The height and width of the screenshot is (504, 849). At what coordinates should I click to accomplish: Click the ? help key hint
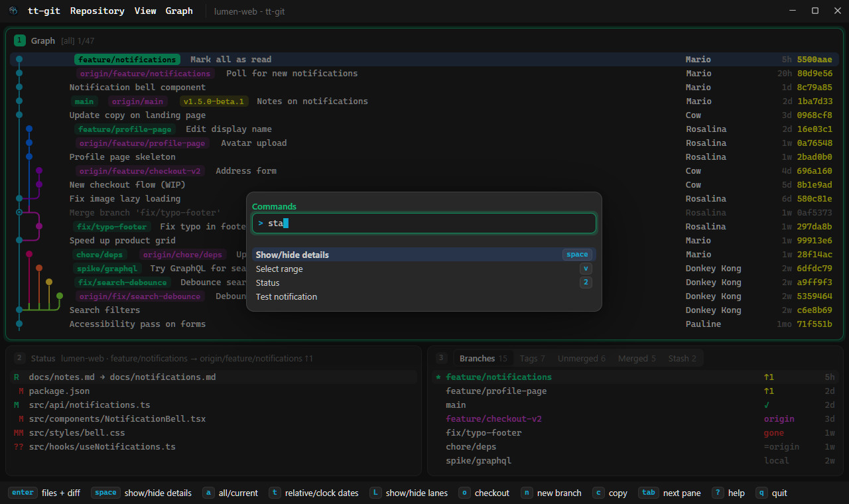click(x=728, y=493)
